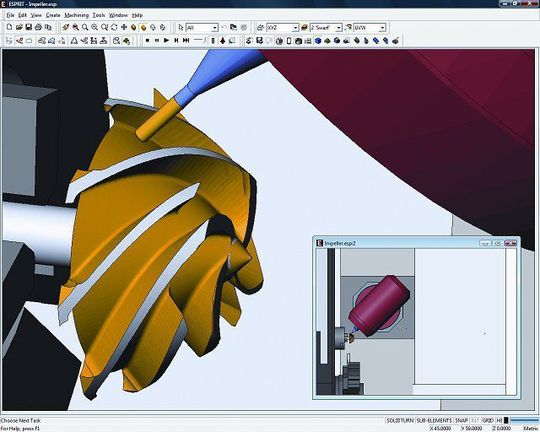Click the black color swatch in the status bar
Image resolution: width=540 pixels, height=432 pixels.
click(x=506, y=421)
